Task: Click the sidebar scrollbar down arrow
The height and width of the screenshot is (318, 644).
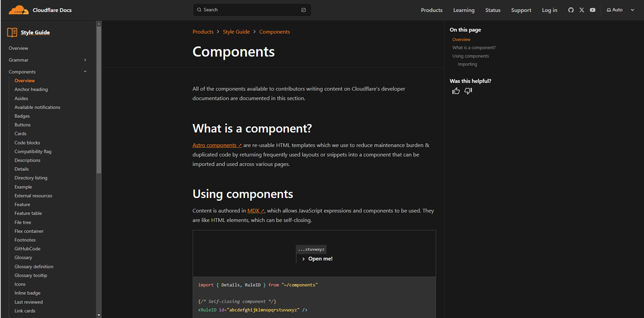Action: (99, 315)
